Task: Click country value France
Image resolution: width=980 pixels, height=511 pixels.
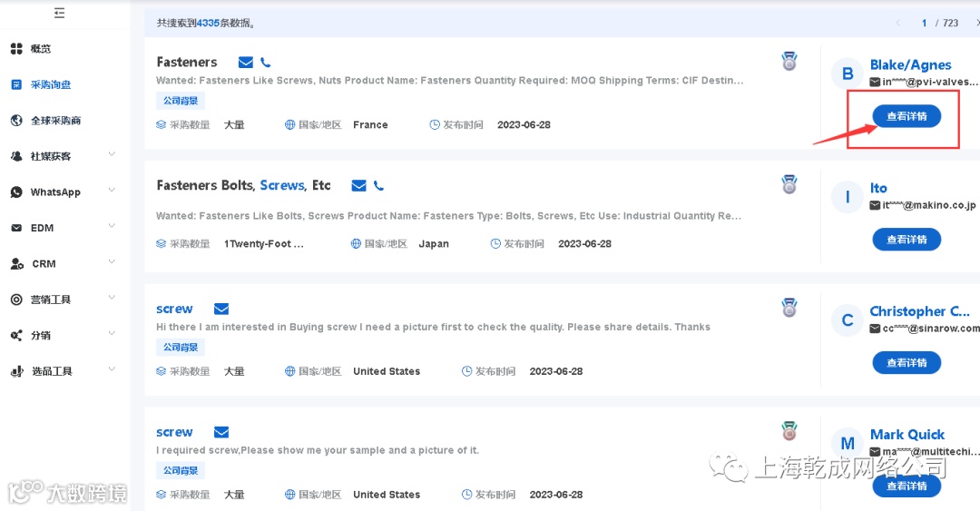Action: (x=370, y=125)
